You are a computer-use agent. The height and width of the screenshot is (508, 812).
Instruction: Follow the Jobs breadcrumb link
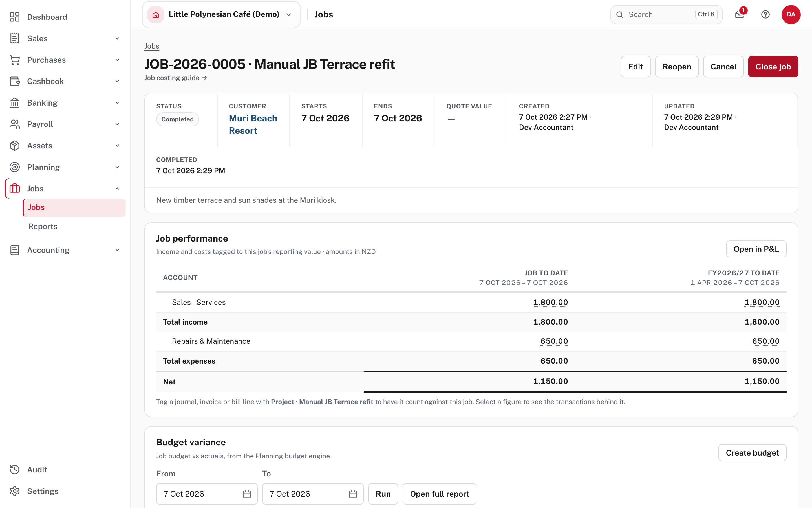coord(152,46)
